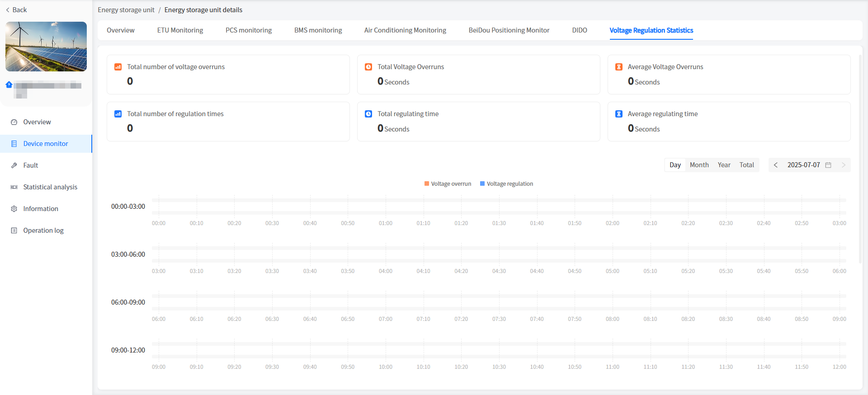Image resolution: width=868 pixels, height=395 pixels.
Task: Go to next day with right chevron
Action: coord(844,165)
